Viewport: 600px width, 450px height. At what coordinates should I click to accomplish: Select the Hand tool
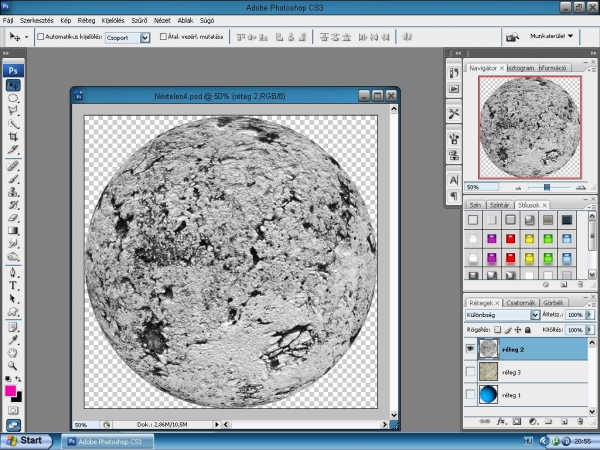[x=13, y=353]
